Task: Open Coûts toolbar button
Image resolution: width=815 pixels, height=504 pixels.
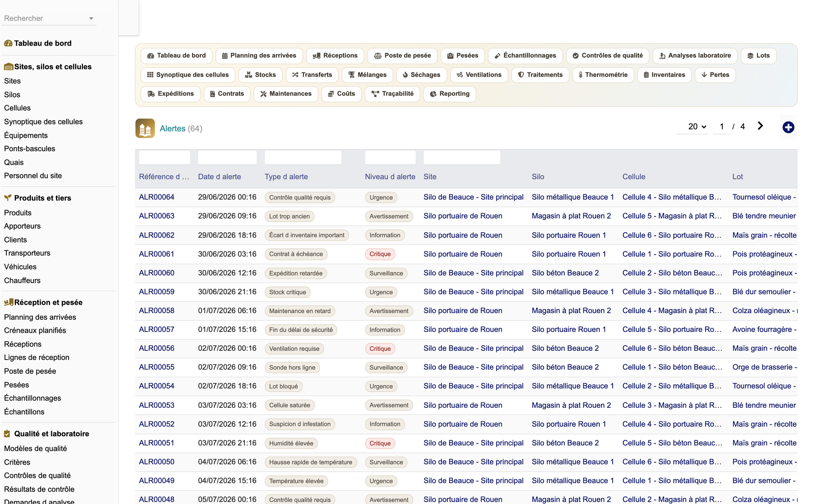Action: click(341, 94)
